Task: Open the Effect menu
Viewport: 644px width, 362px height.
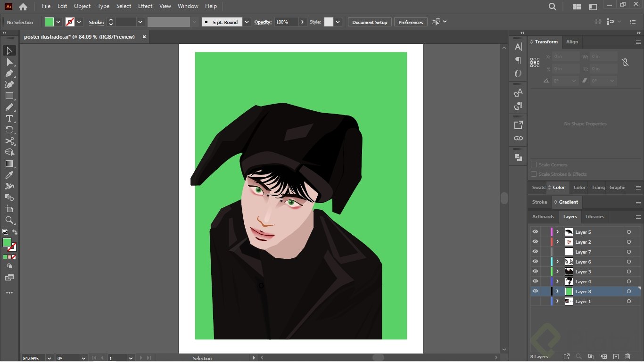Action: [145, 6]
